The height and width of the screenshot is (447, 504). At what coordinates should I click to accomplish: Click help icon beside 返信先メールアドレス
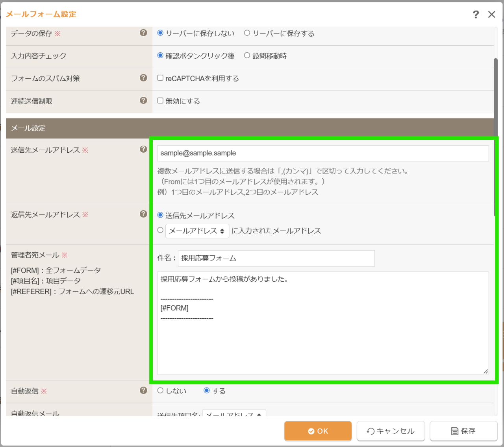tap(143, 214)
